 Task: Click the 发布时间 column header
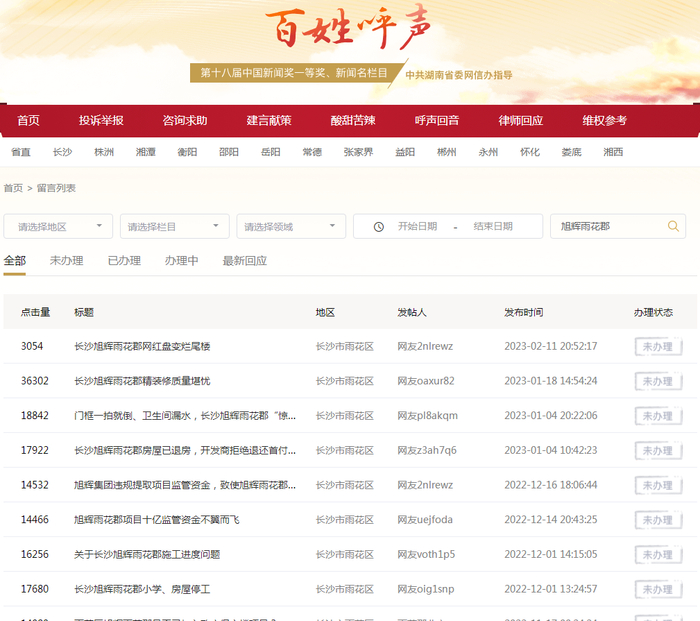click(x=524, y=312)
